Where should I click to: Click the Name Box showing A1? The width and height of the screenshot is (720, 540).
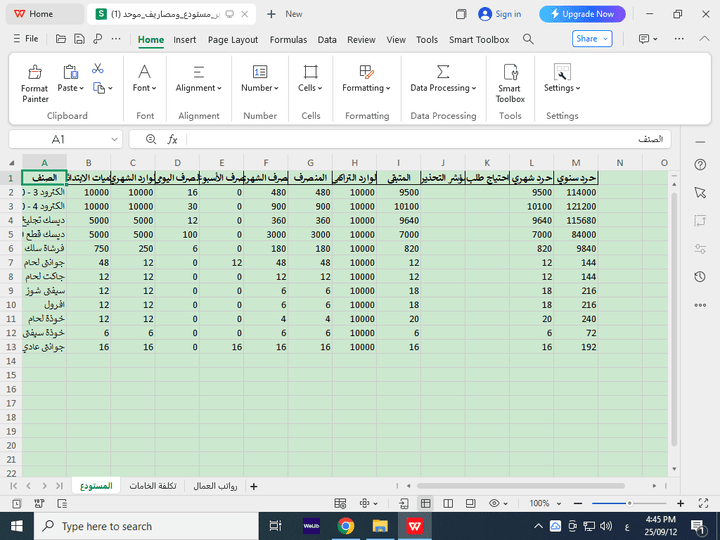click(x=58, y=140)
